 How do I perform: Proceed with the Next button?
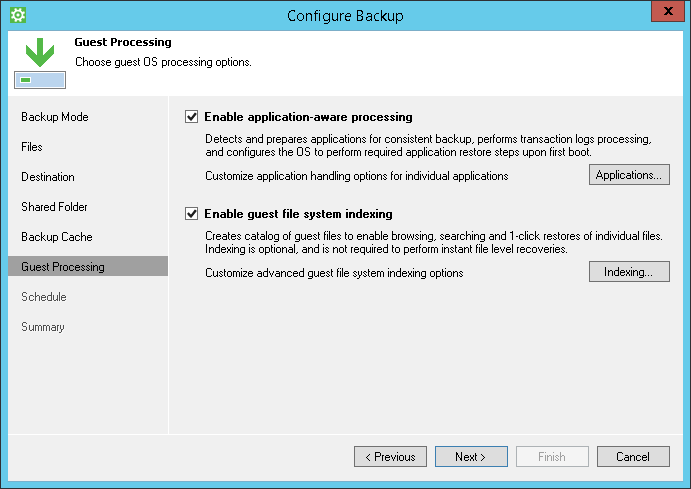point(471,456)
